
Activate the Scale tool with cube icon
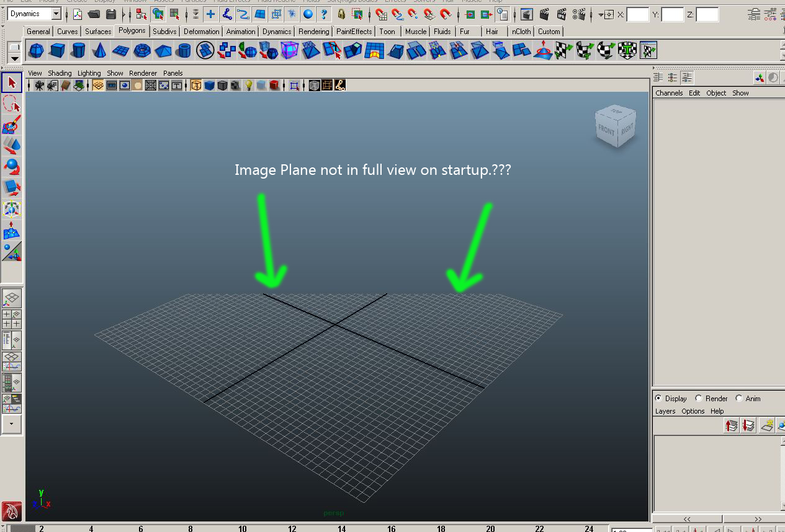click(12, 188)
